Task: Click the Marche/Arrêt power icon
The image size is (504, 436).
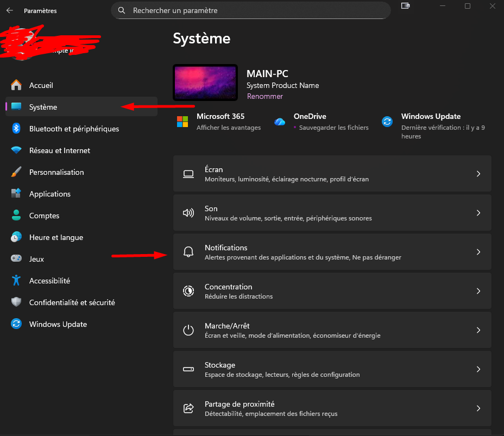Action: [x=188, y=330]
